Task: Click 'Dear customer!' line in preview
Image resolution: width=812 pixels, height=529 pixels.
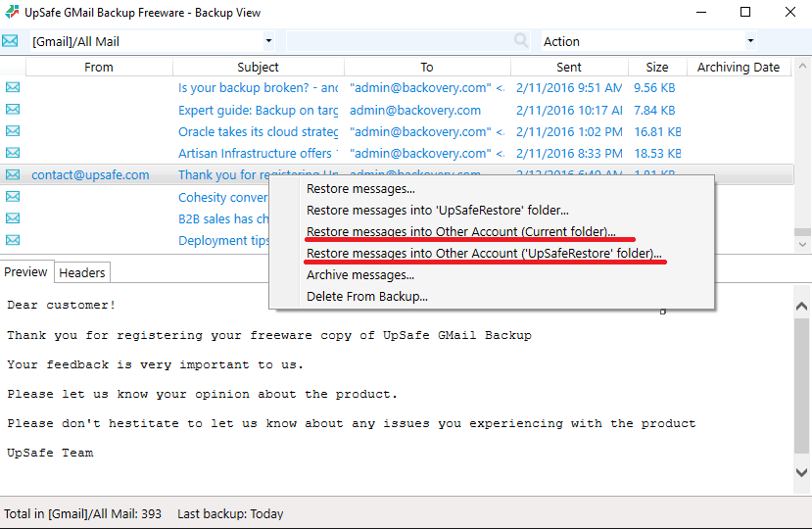Action: 61,305
